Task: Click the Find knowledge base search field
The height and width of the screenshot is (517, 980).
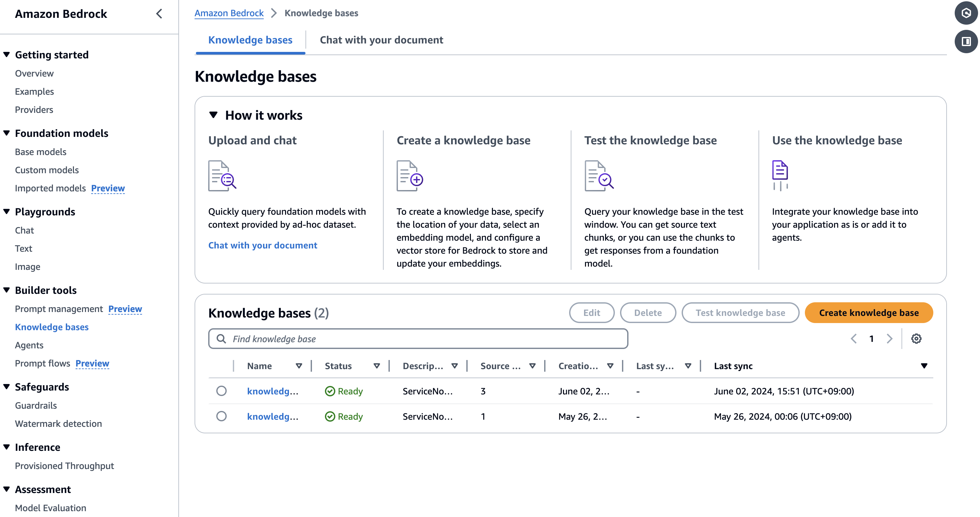Action: [x=418, y=339]
